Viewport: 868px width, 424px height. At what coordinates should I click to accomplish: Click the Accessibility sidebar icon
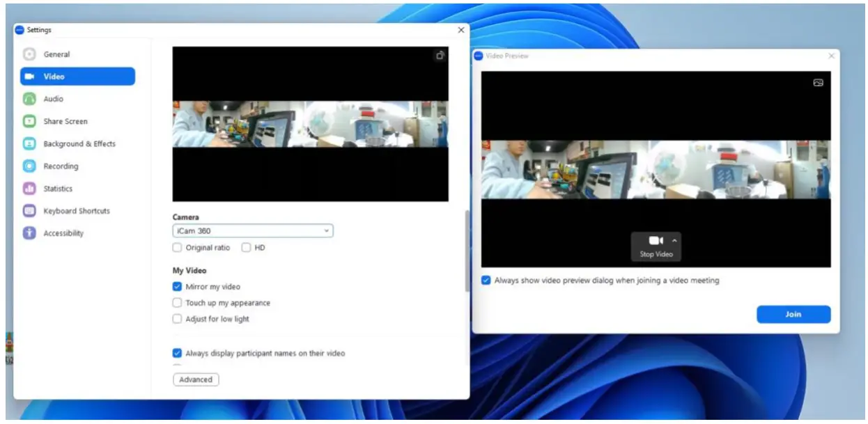tap(31, 233)
